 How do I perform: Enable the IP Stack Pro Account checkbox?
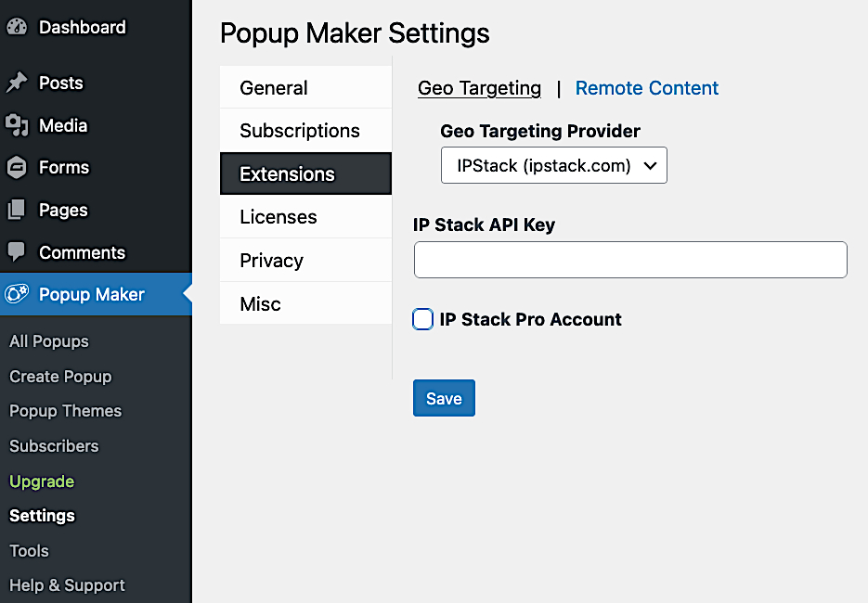pyautogui.click(x=422, y=319)
